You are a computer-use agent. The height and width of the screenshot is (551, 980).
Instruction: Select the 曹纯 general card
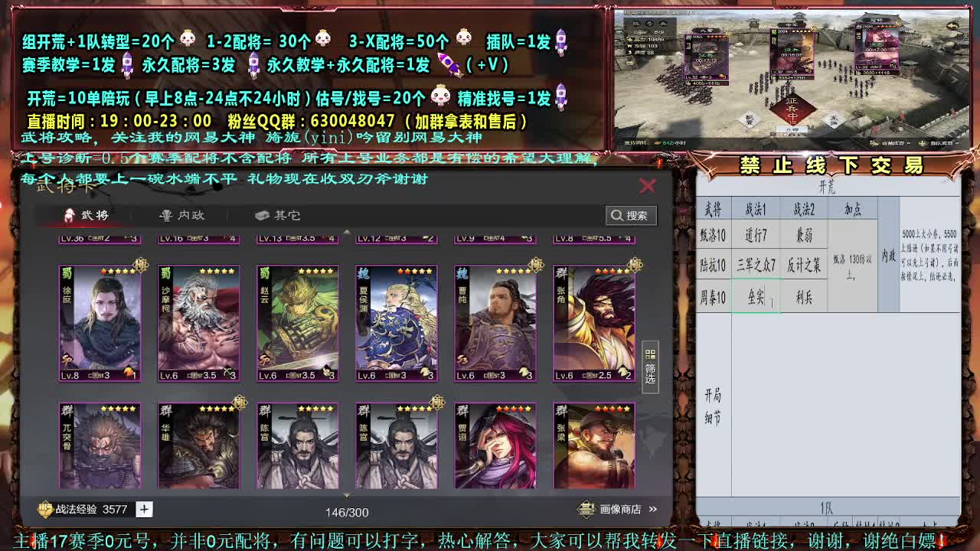pyautogui.click(x=495, y=323)
